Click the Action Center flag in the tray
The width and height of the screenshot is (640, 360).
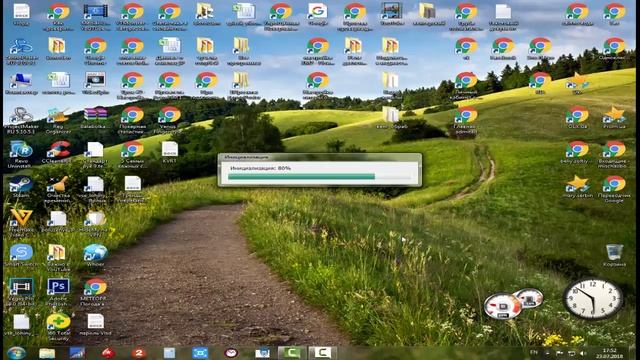pos(559,353)
